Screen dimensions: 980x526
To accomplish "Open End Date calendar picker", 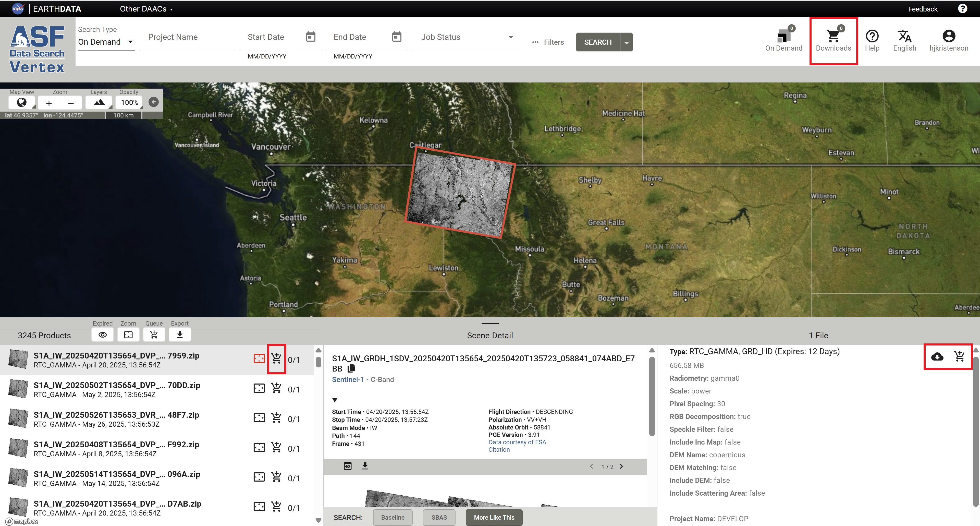I will [397, 37].
